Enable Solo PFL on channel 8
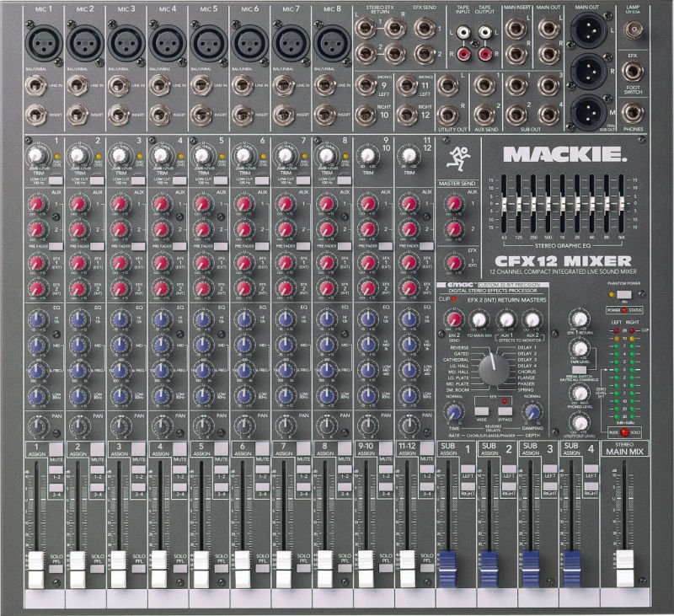 coord(345,569)
